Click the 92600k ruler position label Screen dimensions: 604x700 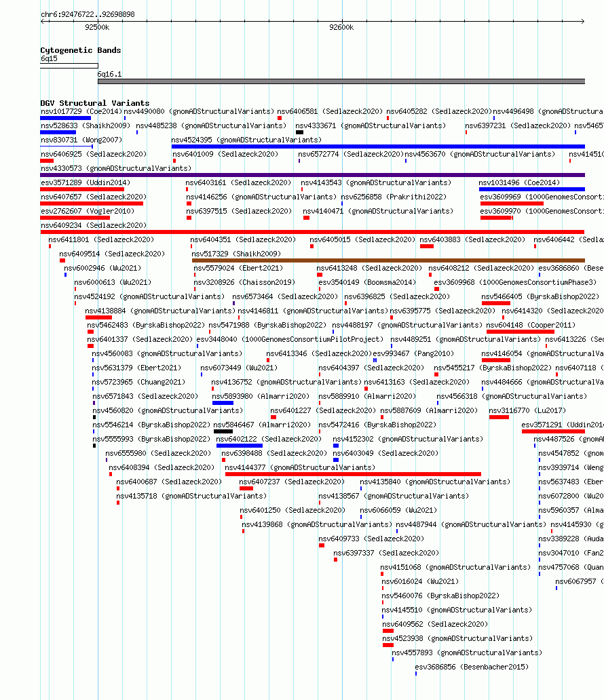tap(341, 27)
